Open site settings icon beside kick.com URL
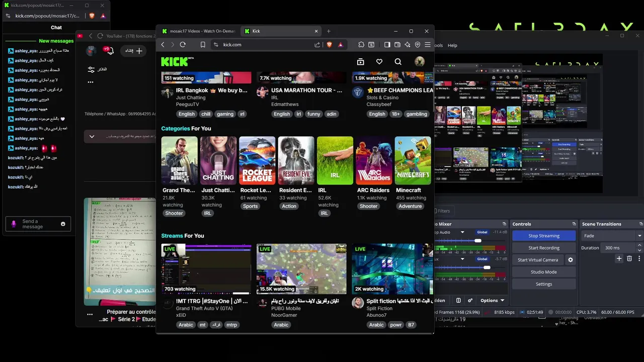This screenshot has height=362, width=644. pyautogui.click(x=216, y=45)
